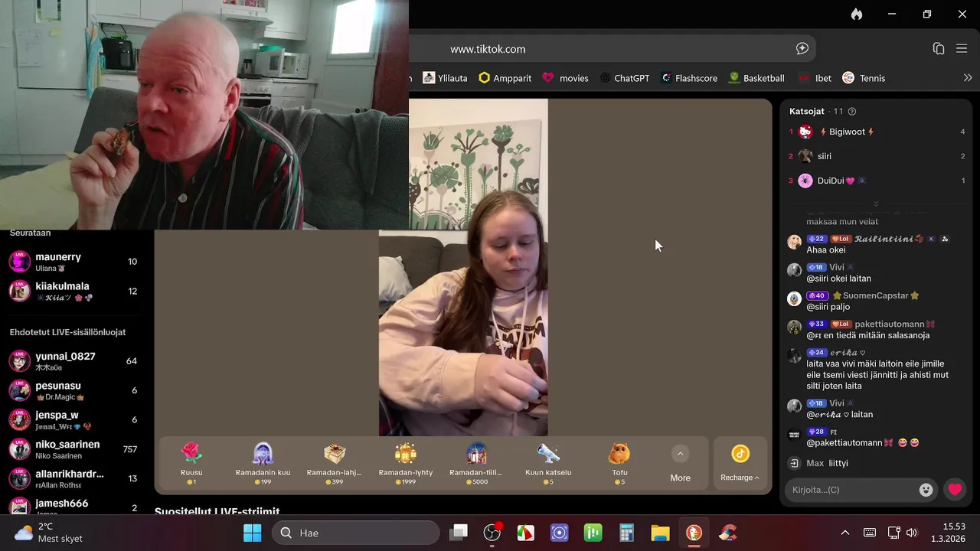Screen dimensions: 980x551
Task: Open SuomenCapstar chat username
Action: pos(876,295)
